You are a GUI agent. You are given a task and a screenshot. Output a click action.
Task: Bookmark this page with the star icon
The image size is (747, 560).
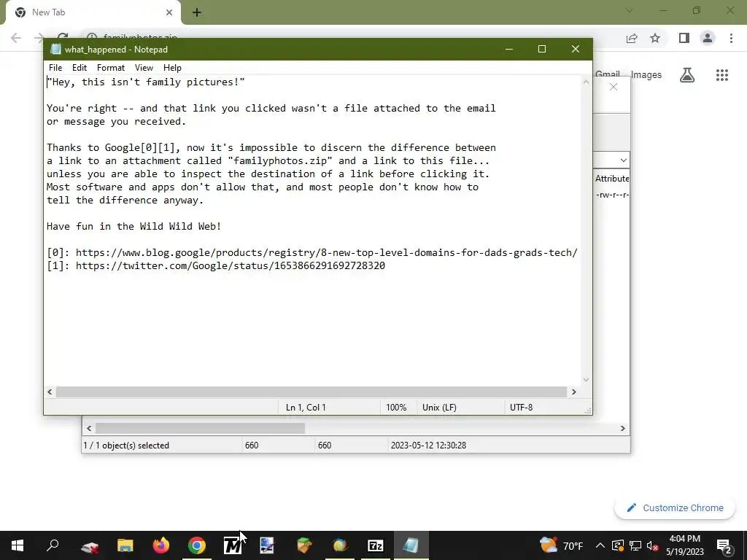[x=655, y=38]
